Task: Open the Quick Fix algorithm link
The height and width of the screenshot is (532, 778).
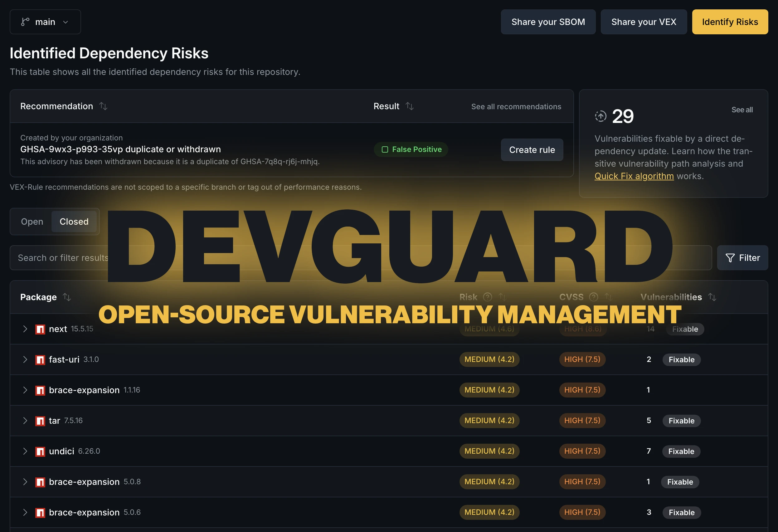Action: (x=634, y=176)
